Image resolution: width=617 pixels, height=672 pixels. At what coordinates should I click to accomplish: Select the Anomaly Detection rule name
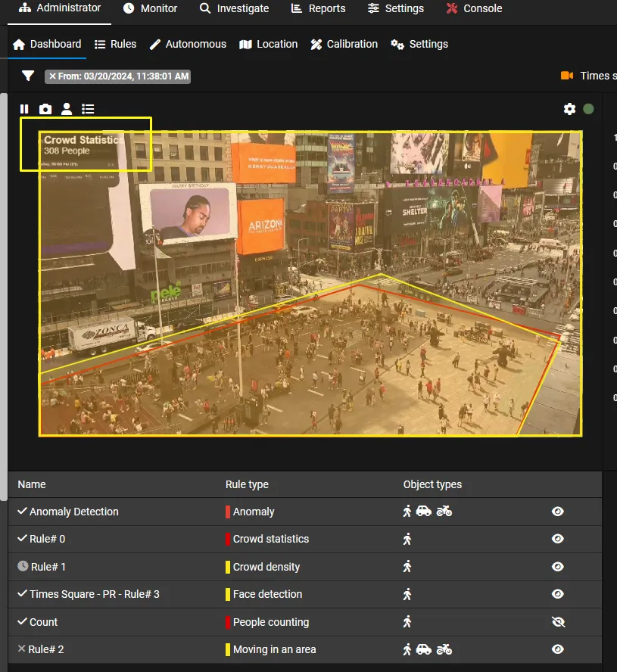point(73,512)
